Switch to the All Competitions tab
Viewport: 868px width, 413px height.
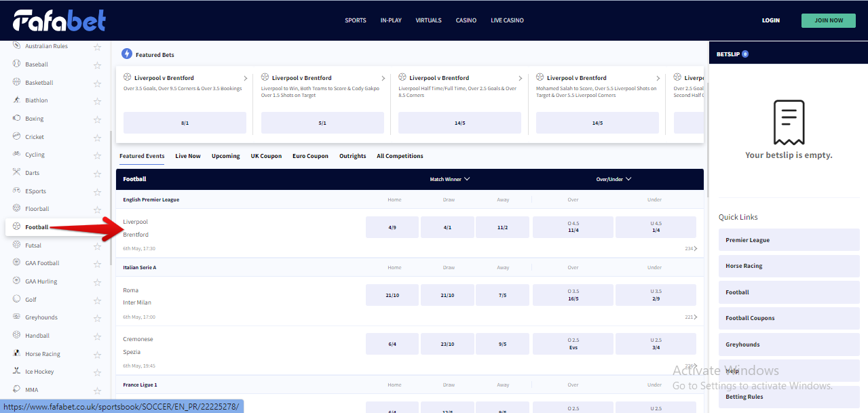point(400,156)
